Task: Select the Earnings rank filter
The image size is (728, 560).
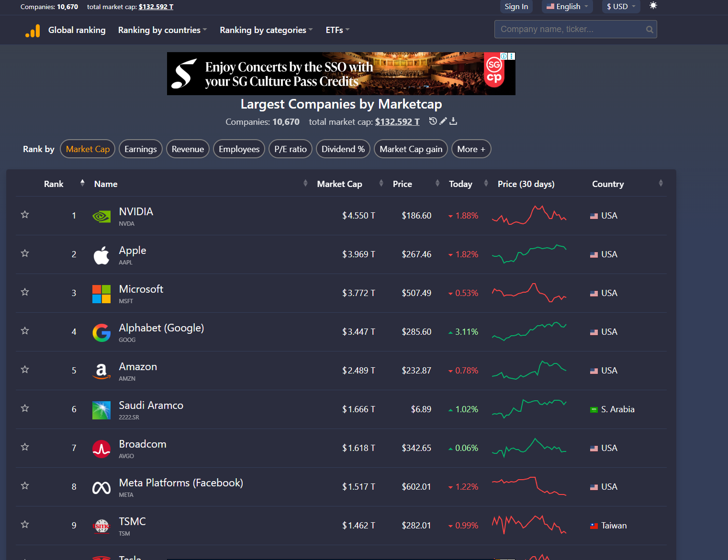Action: [x=141, y=149]
